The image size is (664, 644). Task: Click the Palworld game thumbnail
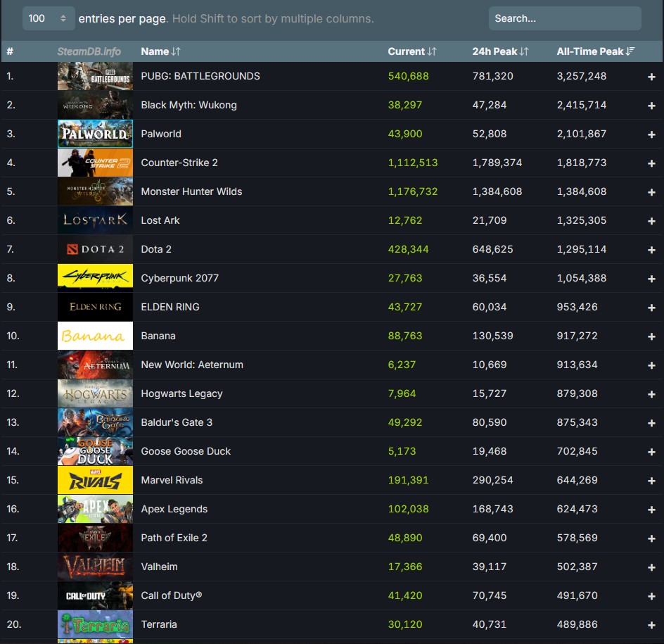pos(95,134)
